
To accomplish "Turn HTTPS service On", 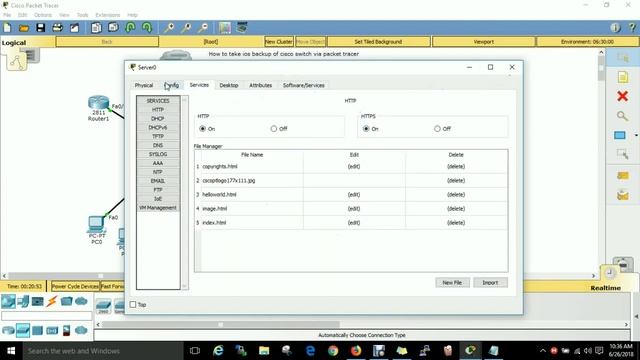I will 366,129.
